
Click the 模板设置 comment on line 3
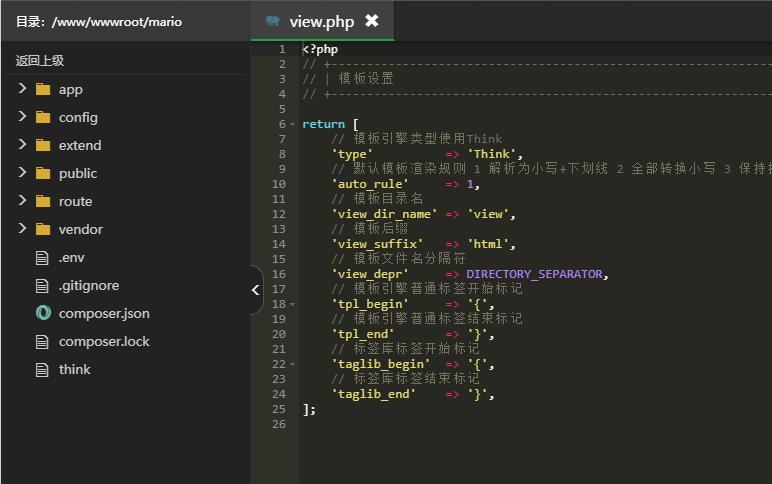click(x=366, y=79)
